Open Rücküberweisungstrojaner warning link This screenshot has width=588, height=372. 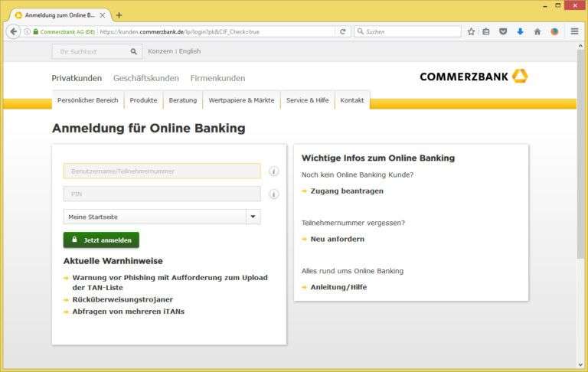(x=122, y=299)
